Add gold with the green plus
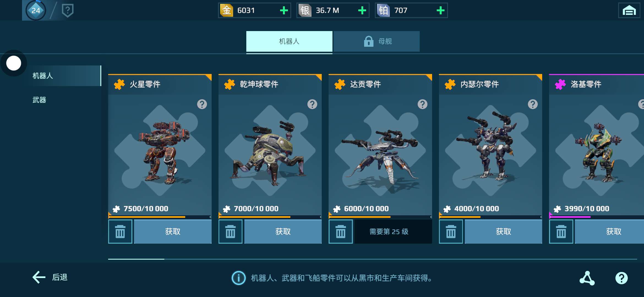 click(284, 10)
